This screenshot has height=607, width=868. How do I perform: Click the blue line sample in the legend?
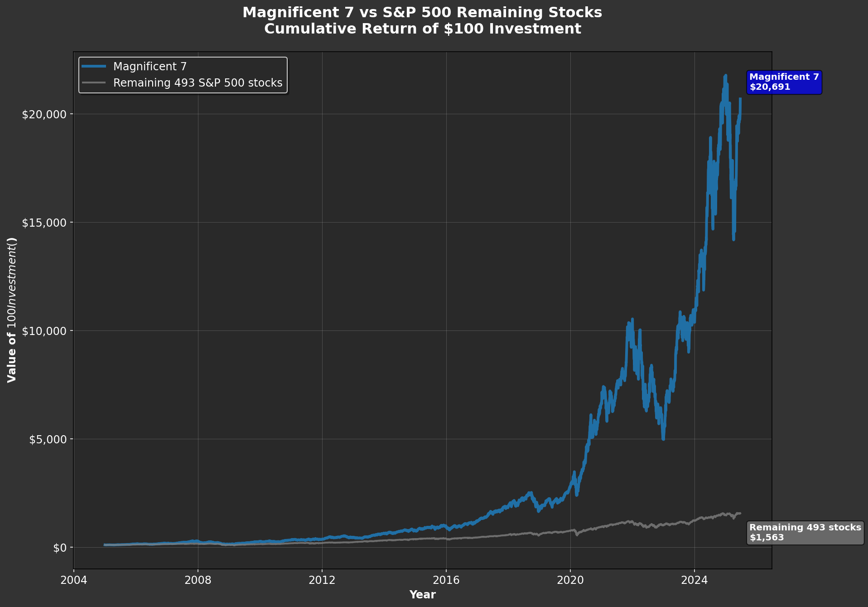(x=94, y=67)
